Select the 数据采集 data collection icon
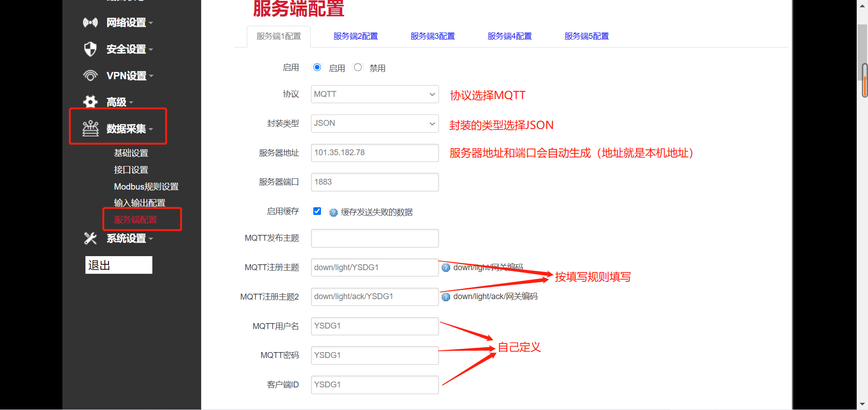 (x=90, y=128)
